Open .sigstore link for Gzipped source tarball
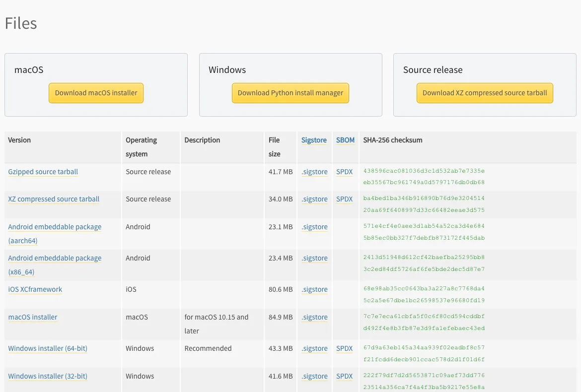The height and width of the screenshot is (392, 581). [315, 172]
